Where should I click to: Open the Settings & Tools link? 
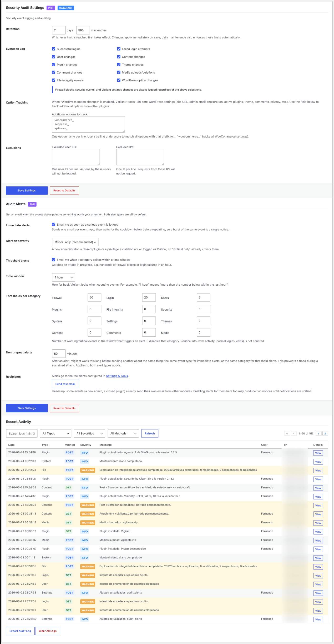(117, 376)
